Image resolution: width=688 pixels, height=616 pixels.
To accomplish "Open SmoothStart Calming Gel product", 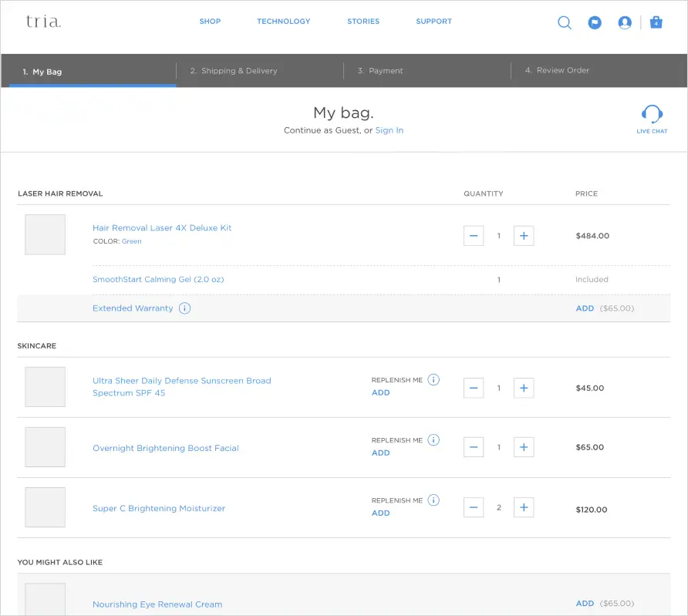I will [x=158, y=279].
